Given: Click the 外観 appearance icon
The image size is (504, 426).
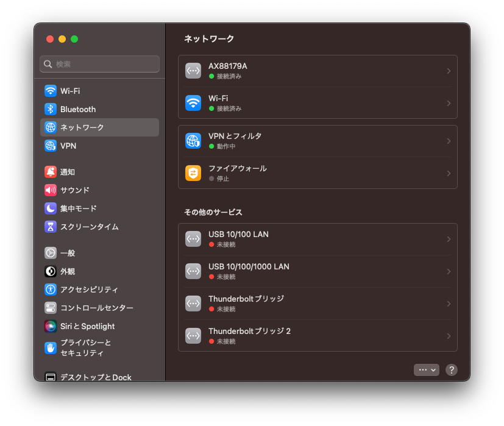Looking at the screenshot, I should 51,271.
